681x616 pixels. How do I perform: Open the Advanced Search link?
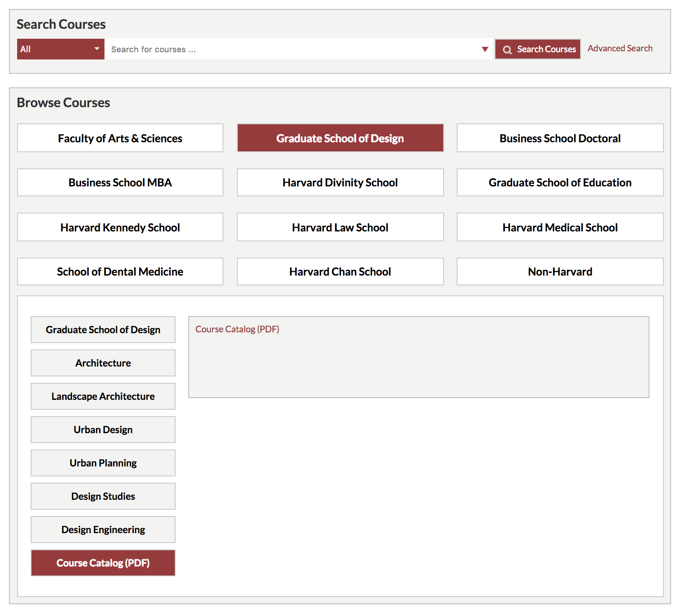pyautogui.click(x=620, y=48)
